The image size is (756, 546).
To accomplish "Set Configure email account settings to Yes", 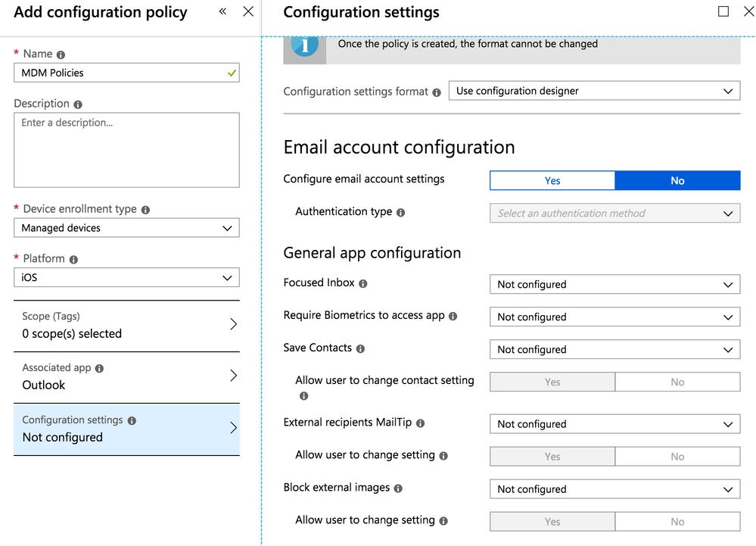I will point(552,180).
